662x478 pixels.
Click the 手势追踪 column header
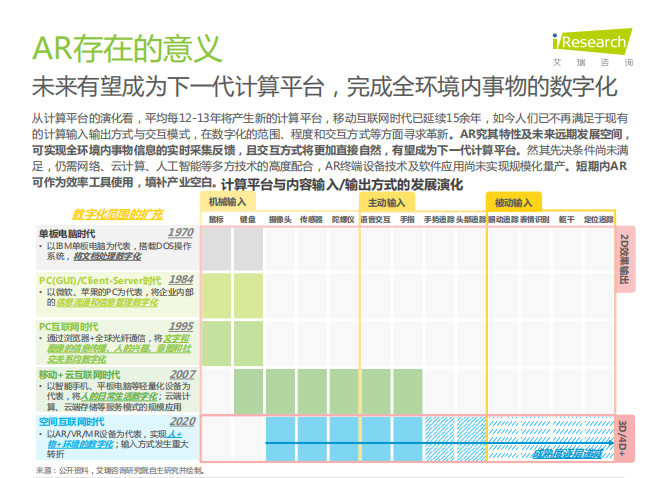(439, 220)
